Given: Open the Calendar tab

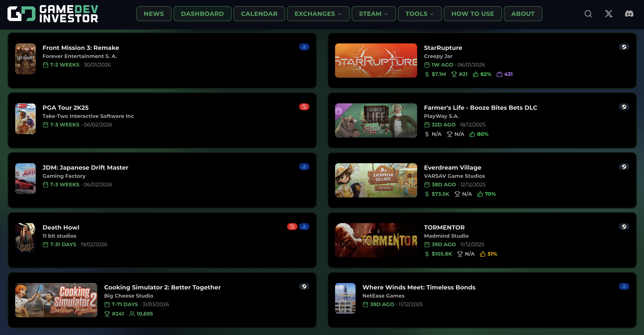Looking at the screenshot, I should pyautogui.click(x=259, y=14).
